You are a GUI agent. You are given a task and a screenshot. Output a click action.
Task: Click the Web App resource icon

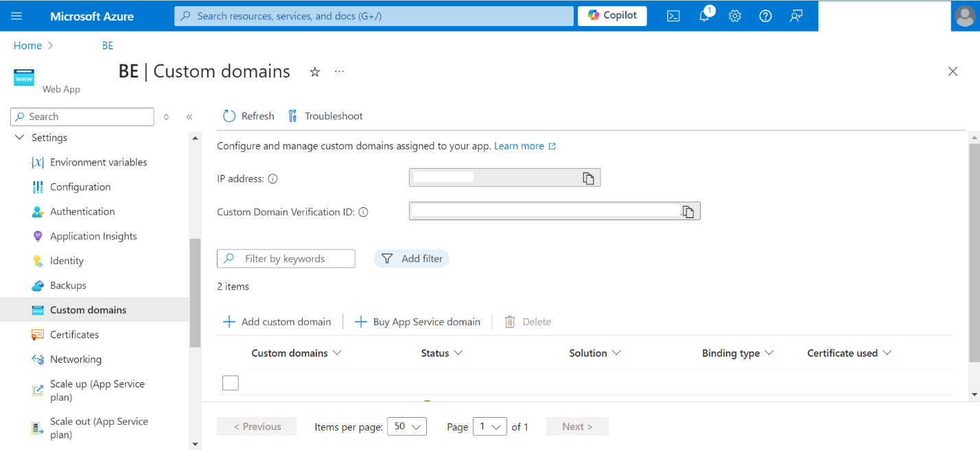pos(24,78)
